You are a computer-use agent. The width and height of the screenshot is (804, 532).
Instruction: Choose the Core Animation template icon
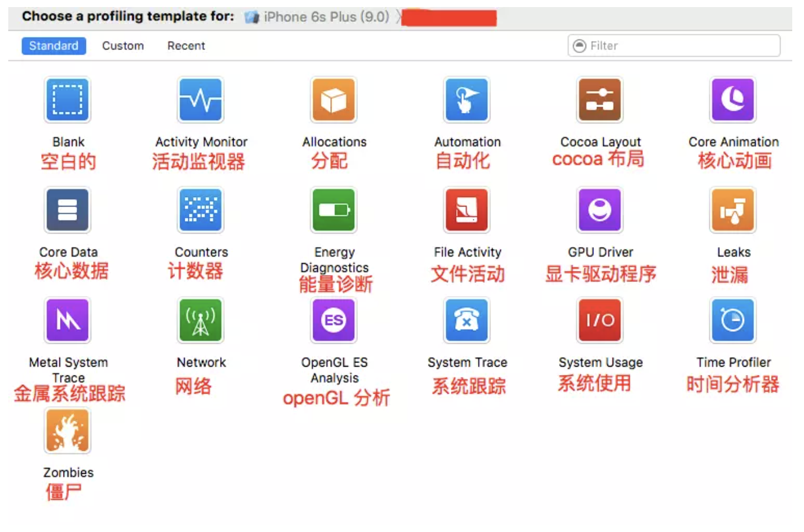click(733, 99)
